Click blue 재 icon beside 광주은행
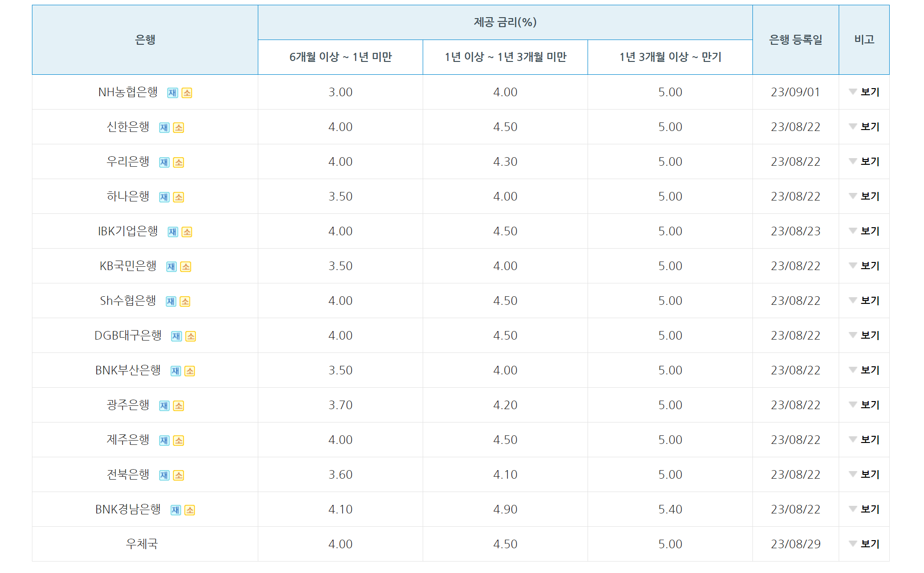This screenshot has height=573, width=924. 164,406
